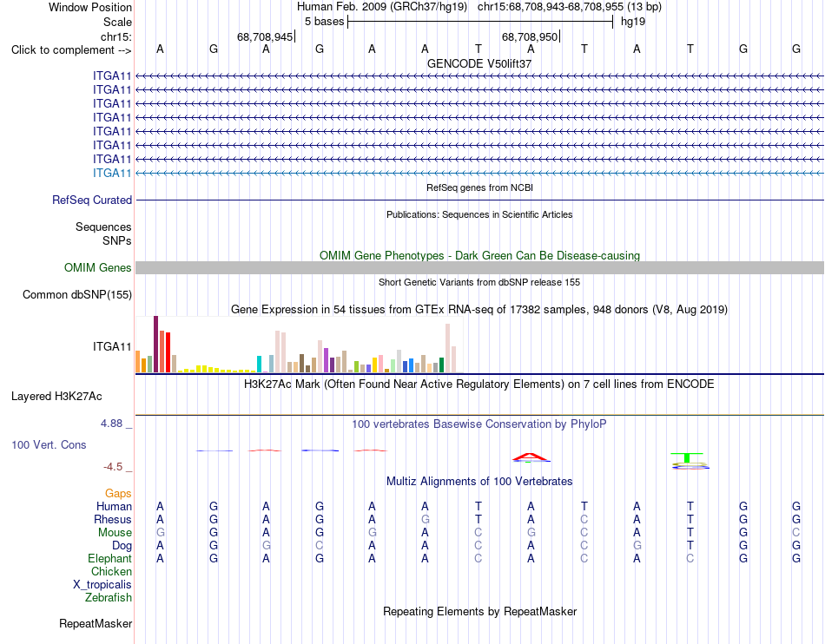Click the Dog species label
This screenshot has width=825, height=644.
pyautogui.click(x=122, y=546)
